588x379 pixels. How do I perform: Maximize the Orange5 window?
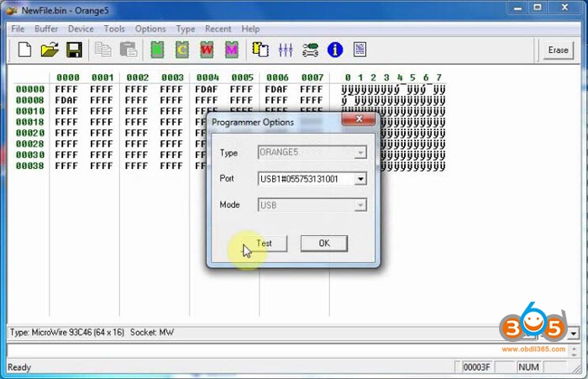click(x=538, y=7)
